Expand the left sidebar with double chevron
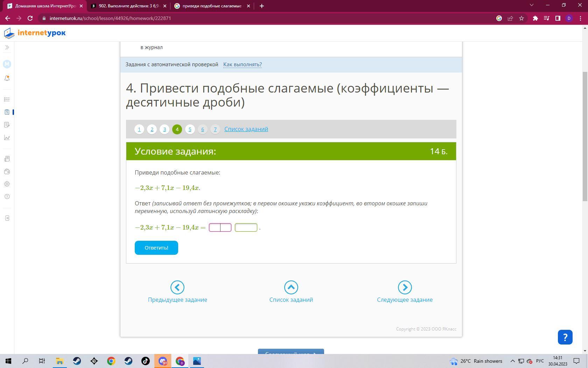The width and height of the screenshot is (588, 368). pos(7,47)
